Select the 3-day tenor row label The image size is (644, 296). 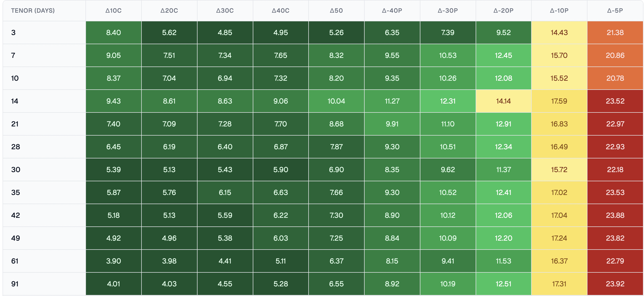(13, 32)
